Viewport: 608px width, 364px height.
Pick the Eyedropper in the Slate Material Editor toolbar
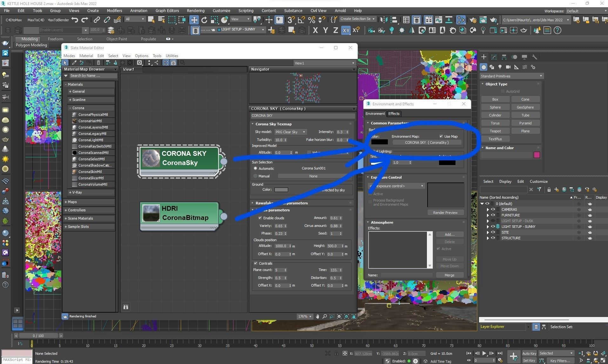pyautogui.click(x=74, y=63)
